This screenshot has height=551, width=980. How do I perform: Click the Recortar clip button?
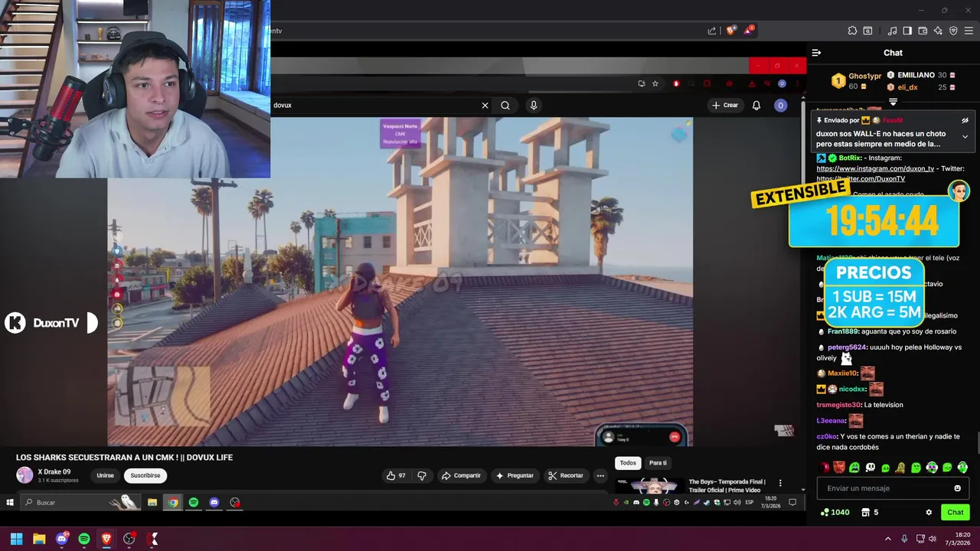(566, 476)
